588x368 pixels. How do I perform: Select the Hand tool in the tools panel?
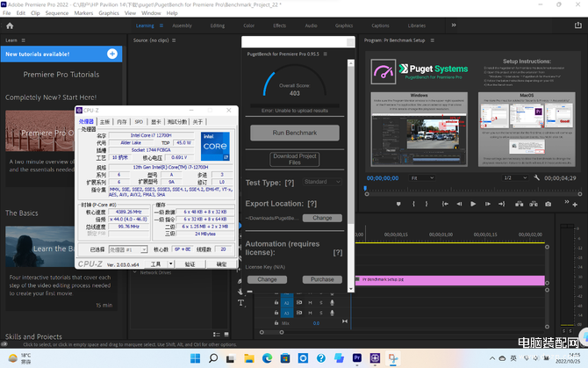click(240, 292)
